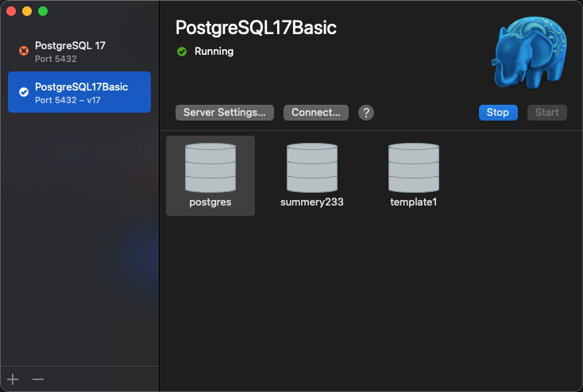
Task: Close the window with red button
Action: (x=11, y=11)
